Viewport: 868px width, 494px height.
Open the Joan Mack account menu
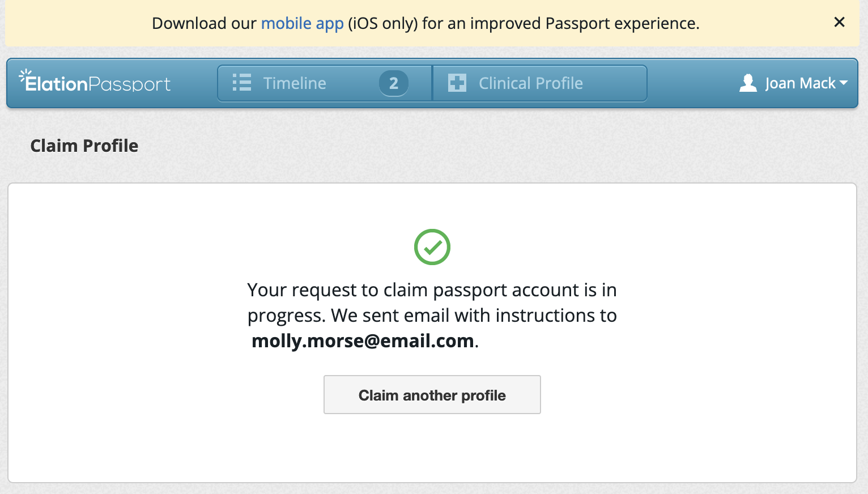pos(799,83)
